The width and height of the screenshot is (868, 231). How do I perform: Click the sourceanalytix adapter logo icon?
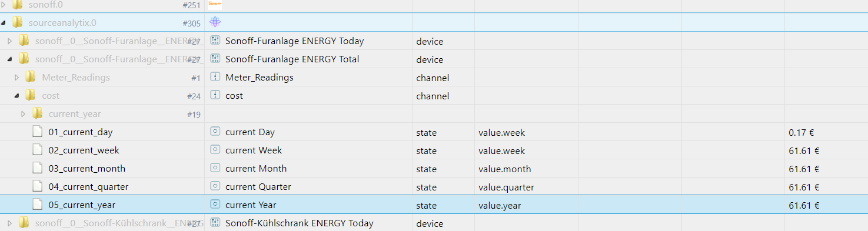tap(215, 22)
